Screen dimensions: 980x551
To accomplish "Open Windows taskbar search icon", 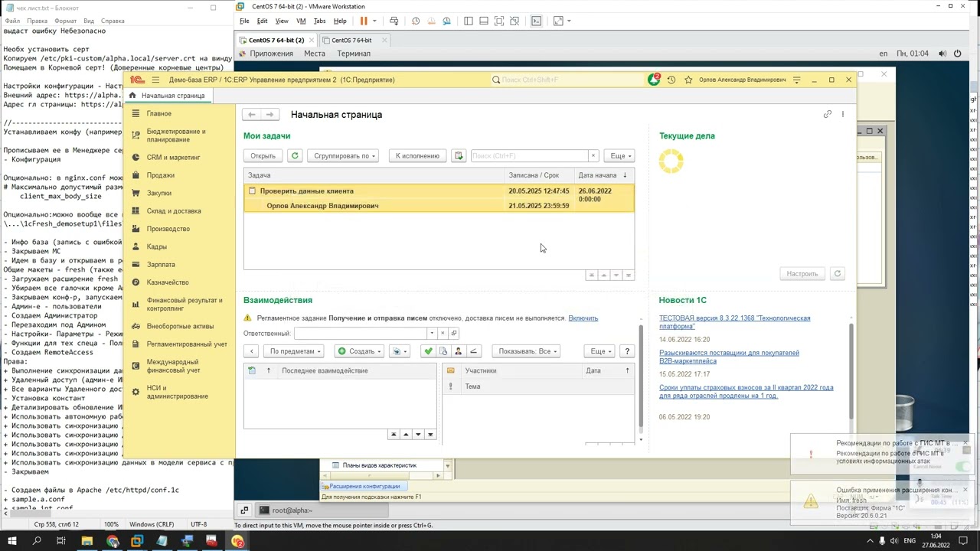I will click(37, 541).
